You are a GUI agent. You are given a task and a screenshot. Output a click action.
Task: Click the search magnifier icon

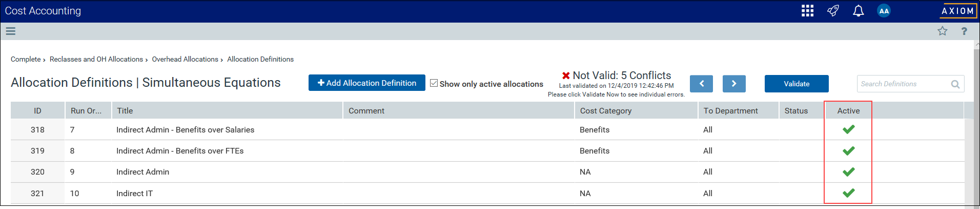(955, 84)
